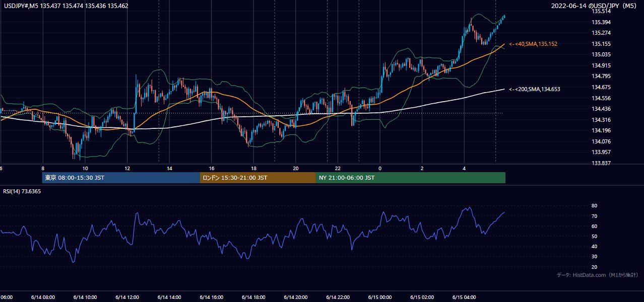Click the 6/14 20:00 time axis label
This screenshot has width=644, height=302.
[x=296, y=297]
